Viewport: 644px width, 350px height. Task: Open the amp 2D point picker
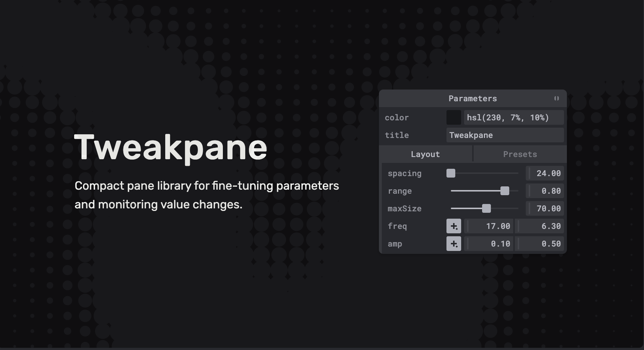453,244
